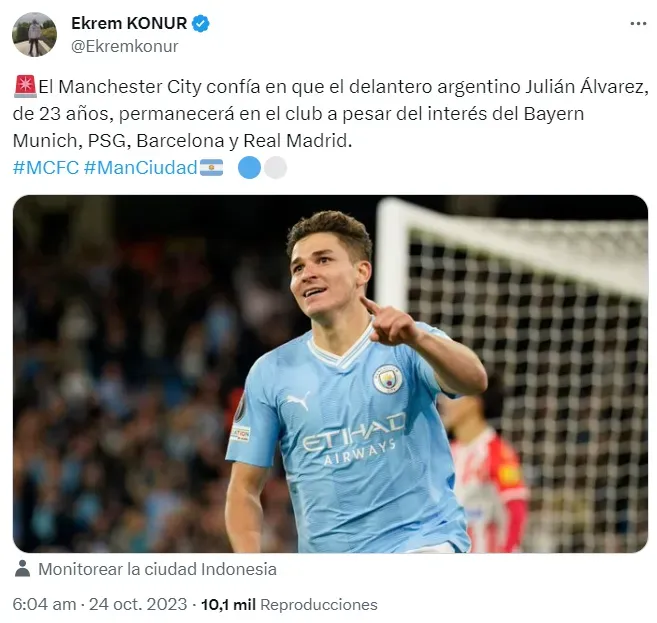This screenshot has height=623, width=657.
Task: Open tagged account Monitorear la ciudad Indonesia
Action: click(x=157, y=569)
